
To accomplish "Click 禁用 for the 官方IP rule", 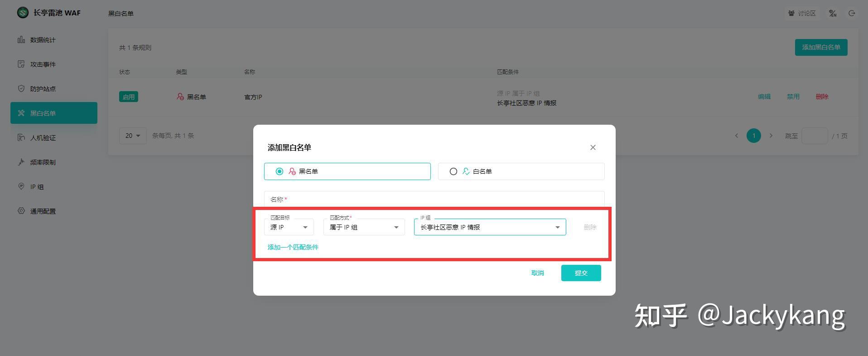I will tap(793, 97).
